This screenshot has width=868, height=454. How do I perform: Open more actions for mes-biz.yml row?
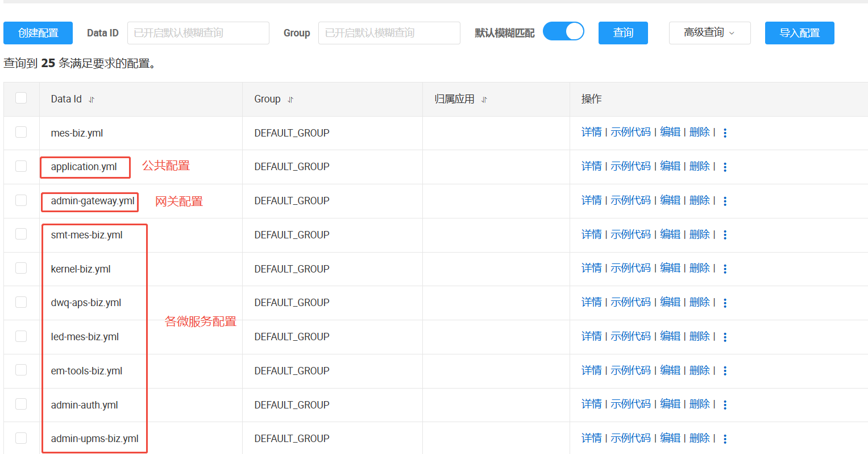[725, 133]
